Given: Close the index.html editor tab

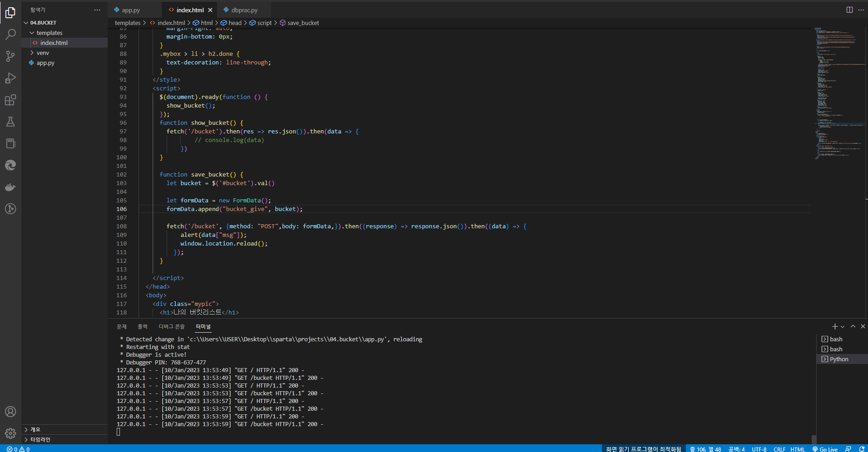Looking at the screenshot, I should click(210, 10).
